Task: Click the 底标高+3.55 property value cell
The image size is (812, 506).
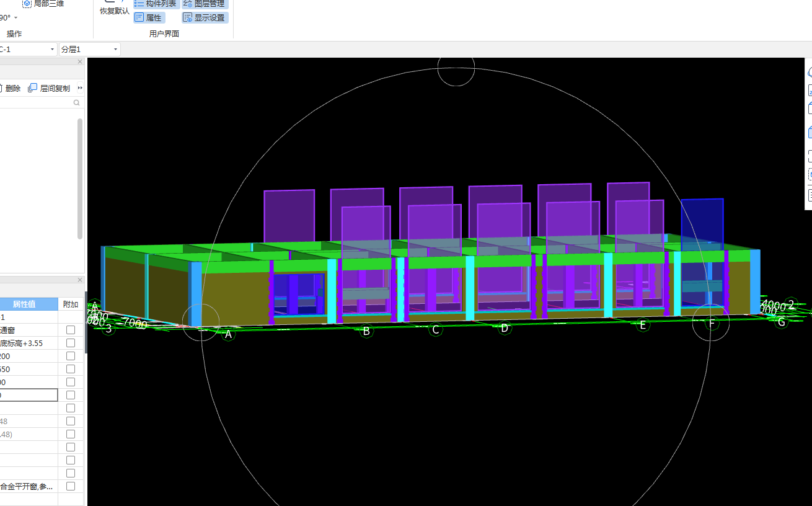Action: point(29,343)
